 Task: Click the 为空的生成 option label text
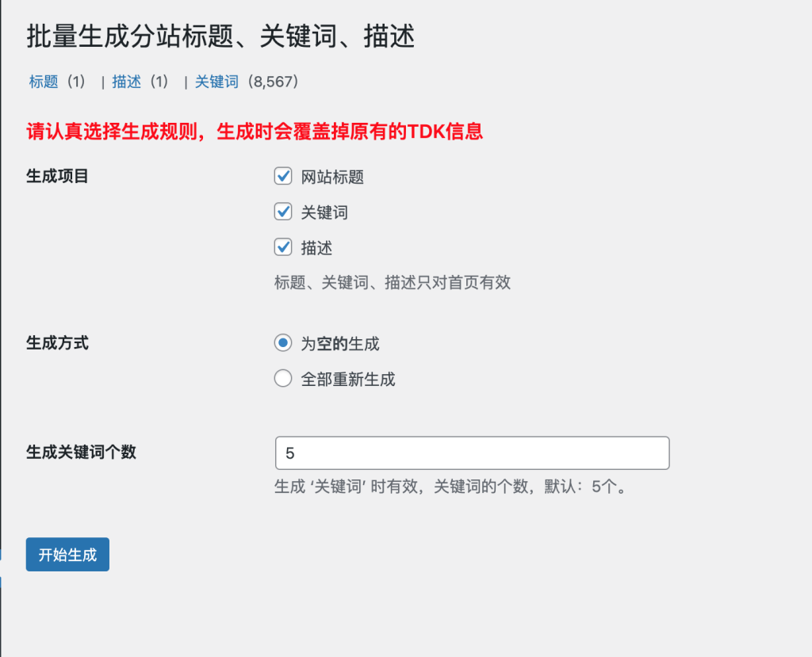click(339, 344)
